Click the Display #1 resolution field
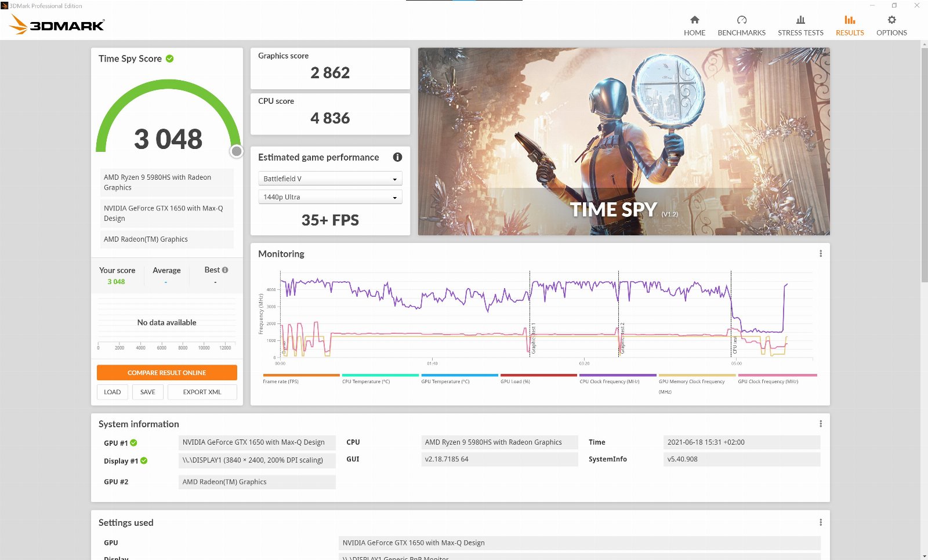928x560 pixels. click(257, 460)
